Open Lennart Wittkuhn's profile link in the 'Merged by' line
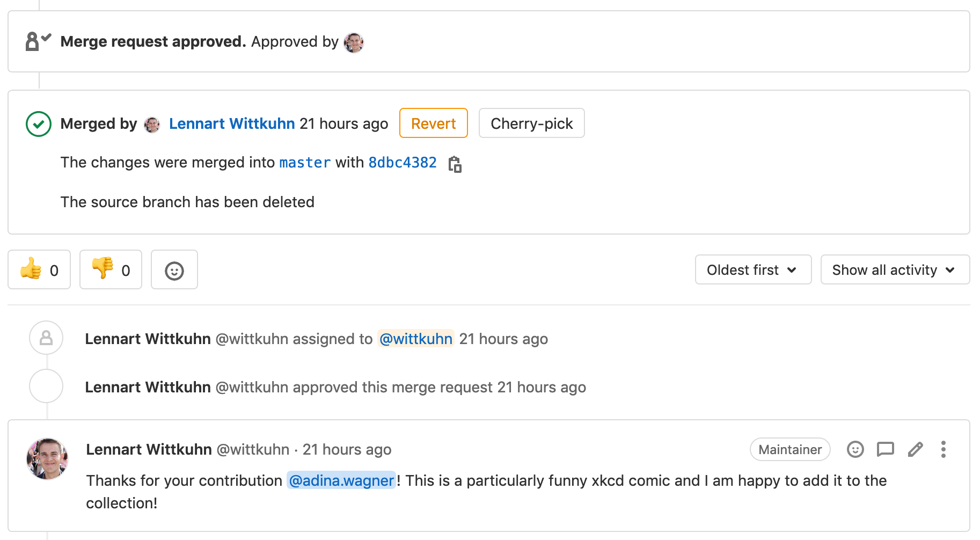The height and width of the screenshot is (540, 980). tap(232, 124)
